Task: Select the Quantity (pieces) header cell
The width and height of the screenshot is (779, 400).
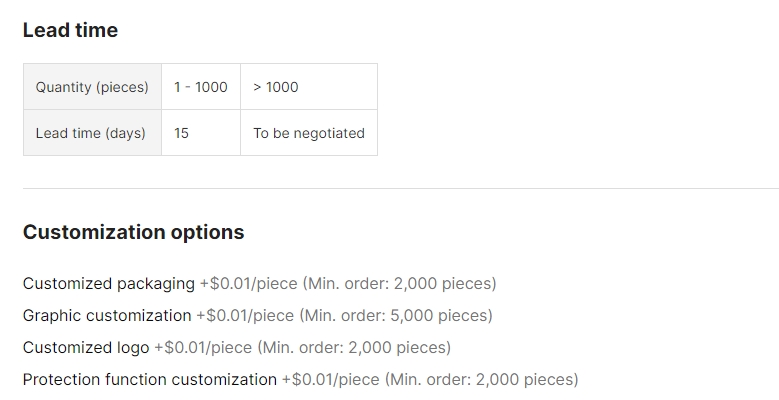Action: 92,87
